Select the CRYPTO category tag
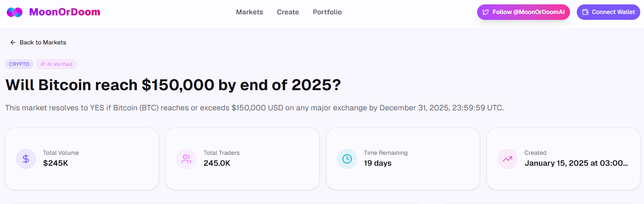 tap(19, 64)
